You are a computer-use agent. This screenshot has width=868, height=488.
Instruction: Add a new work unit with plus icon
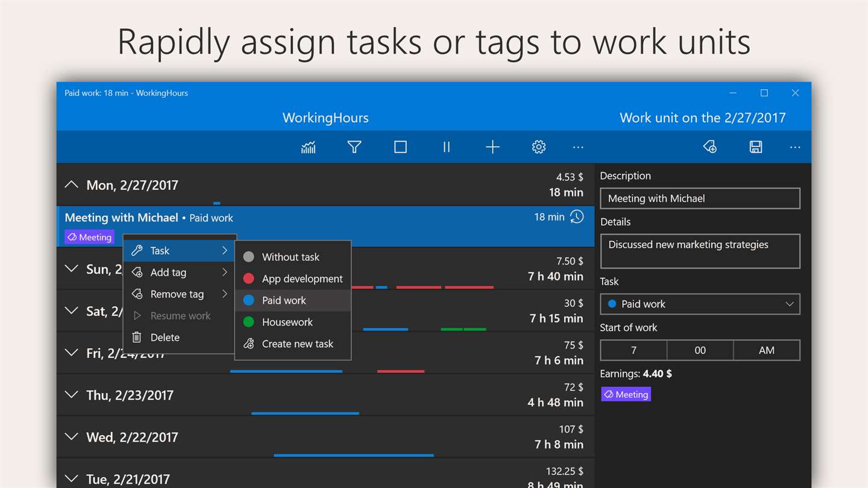(492, 147)
